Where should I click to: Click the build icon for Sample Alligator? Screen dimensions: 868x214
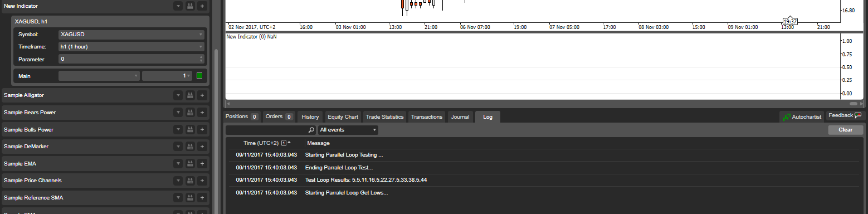(190, 95)
